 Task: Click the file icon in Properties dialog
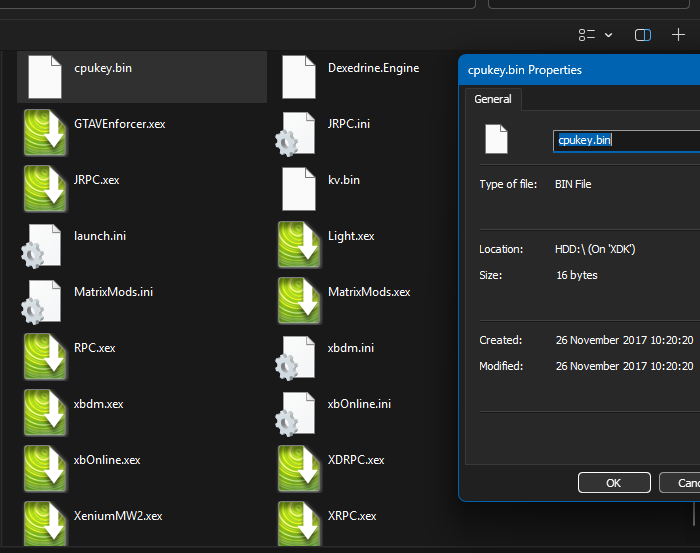(496, 139)
